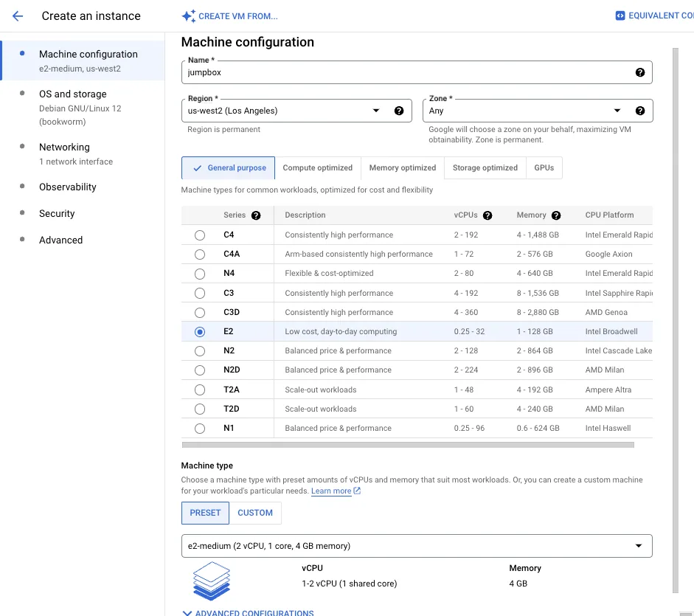Click the '0.6 - 624 GB' memory cell
694x616 pixels.
pos(538,428)
